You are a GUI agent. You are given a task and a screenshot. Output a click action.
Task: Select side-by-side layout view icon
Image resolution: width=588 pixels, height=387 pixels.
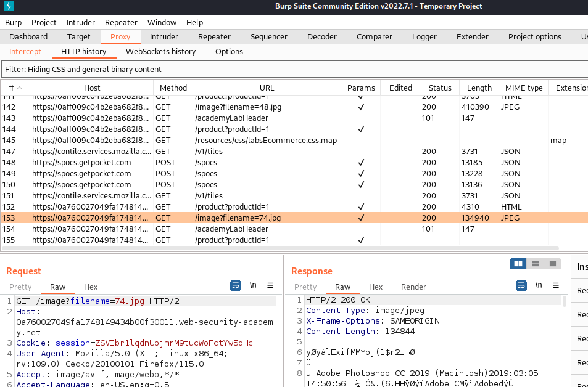coord(518,264)
